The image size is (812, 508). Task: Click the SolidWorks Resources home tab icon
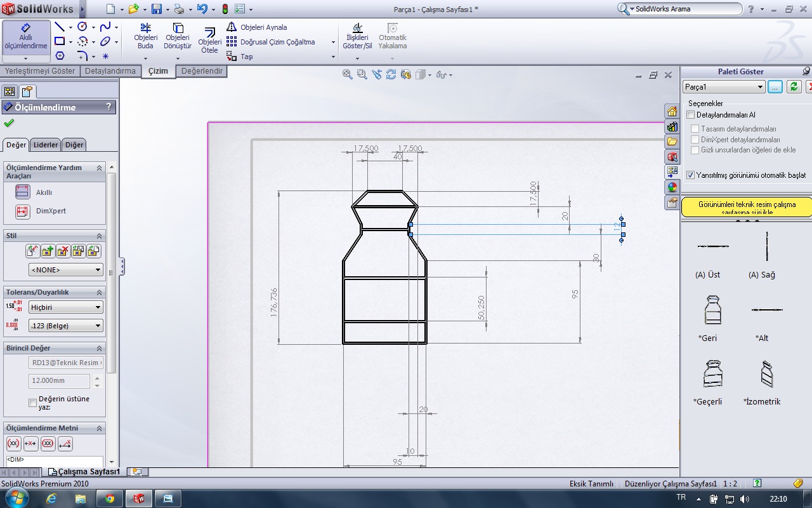tap(672, 111)
